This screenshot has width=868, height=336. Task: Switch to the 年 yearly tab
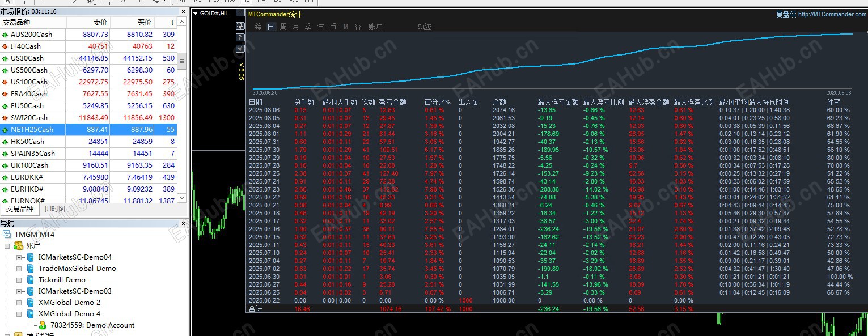point(320,27)
